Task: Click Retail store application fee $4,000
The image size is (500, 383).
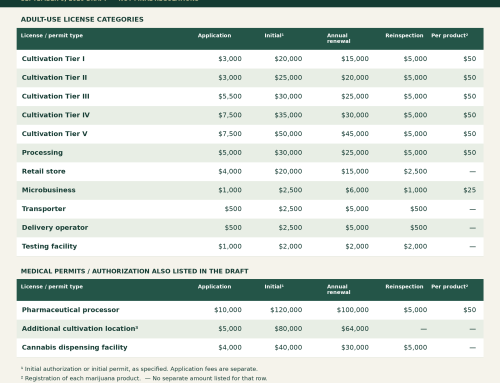Action: coord(230,171)
